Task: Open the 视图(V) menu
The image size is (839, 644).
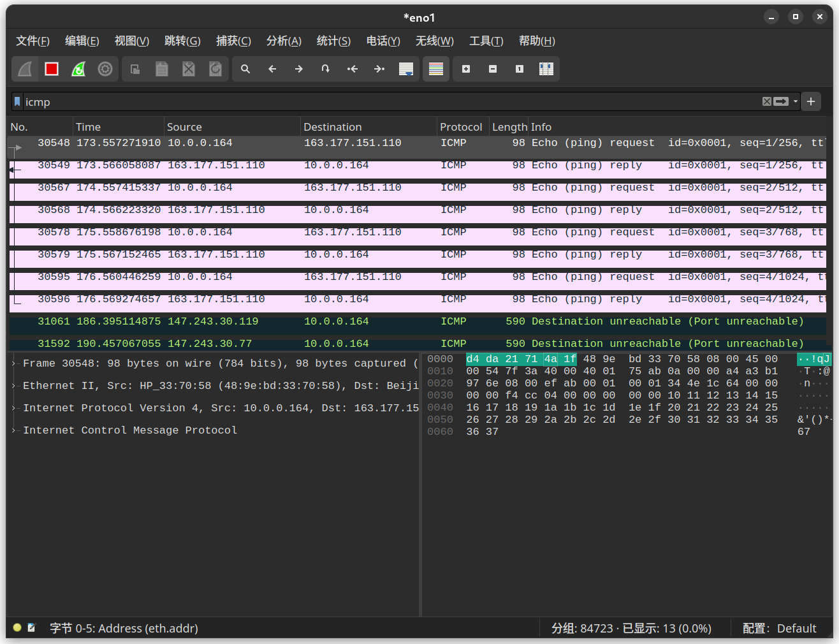Action: tap(132, 41)
